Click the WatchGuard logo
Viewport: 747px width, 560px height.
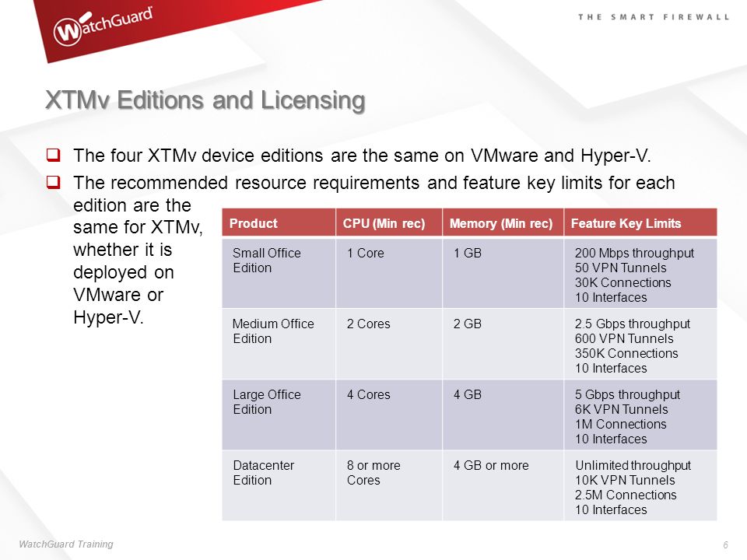(103, 26)
